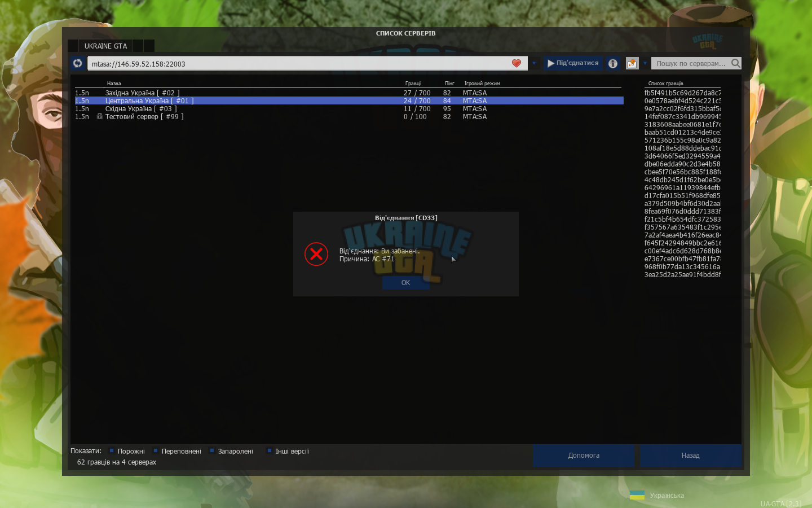Select player entry starting f21c5bf4b654
812x508 pixels.
click(x=682, y=219)
